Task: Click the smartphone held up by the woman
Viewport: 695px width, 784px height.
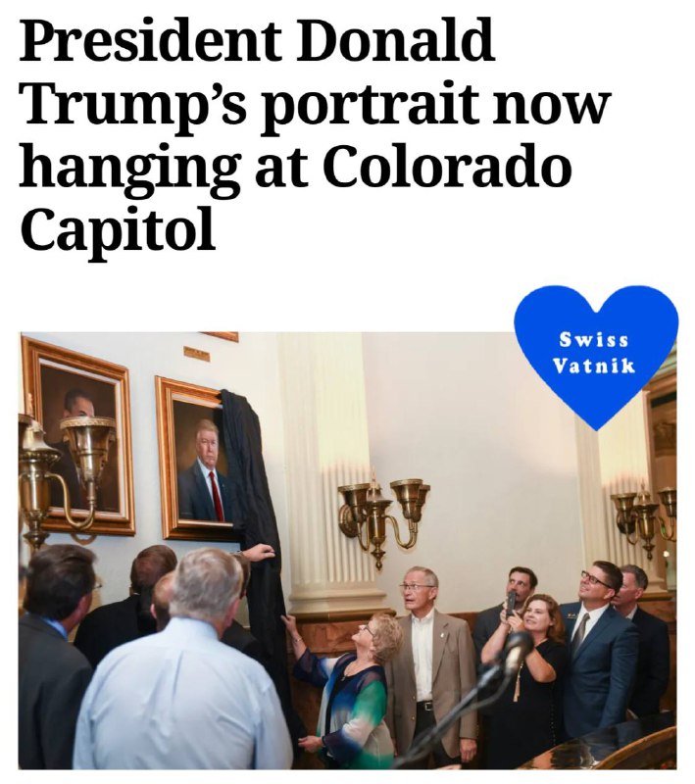Action: (511, 604)
